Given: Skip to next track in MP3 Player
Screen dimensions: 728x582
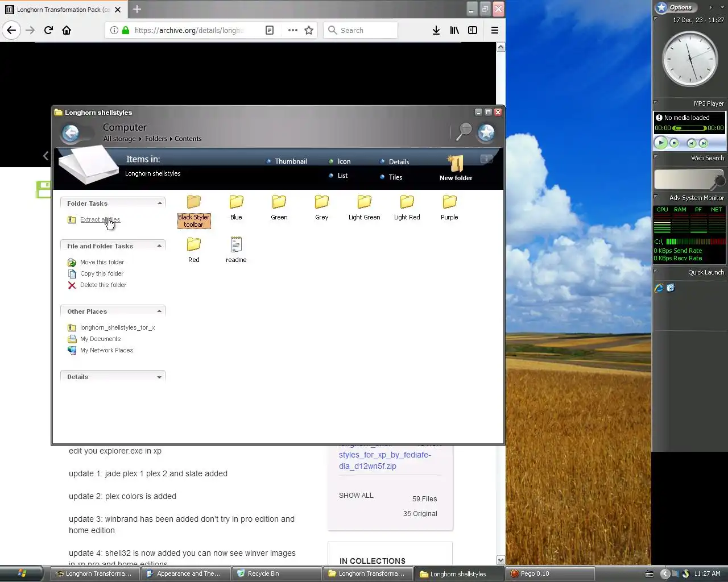Looking at the screenshot, I should click(x=704, y=143).
